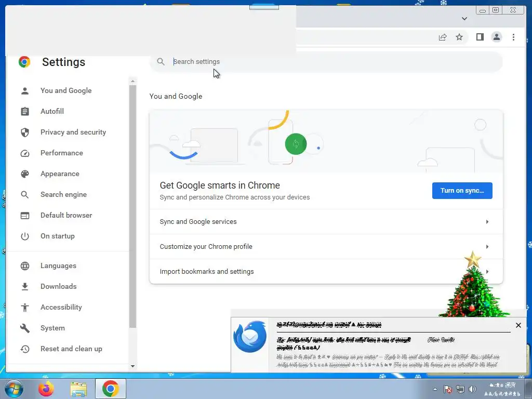
Task: Expand Import bookmarks and settings row
Action: (326, 271)
